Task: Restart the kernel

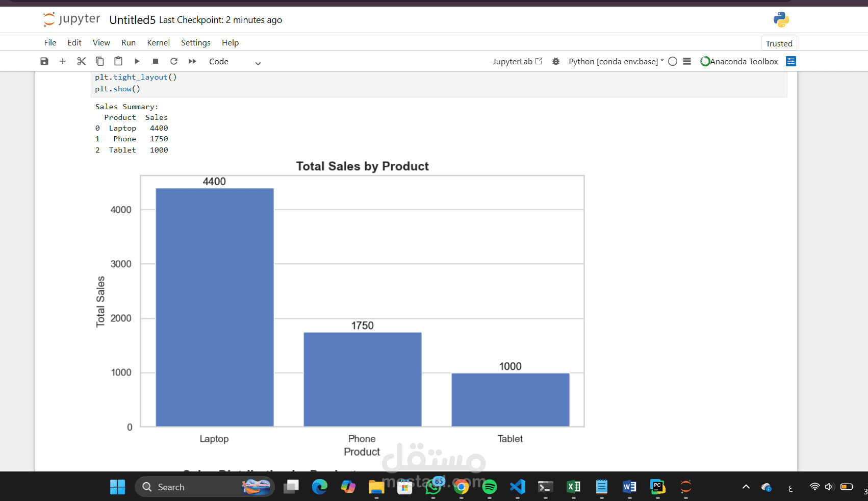Action: coord(174,61)
